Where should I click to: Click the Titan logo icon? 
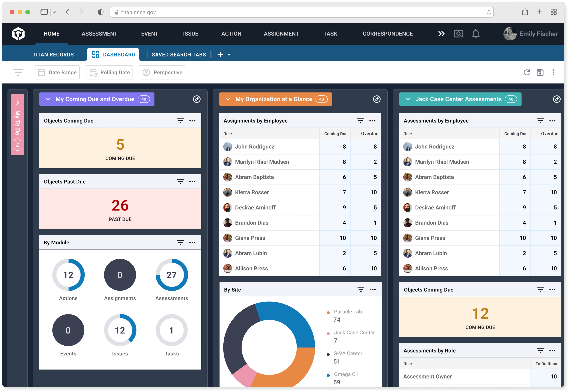pyautogui.click(x=18, y=34)
